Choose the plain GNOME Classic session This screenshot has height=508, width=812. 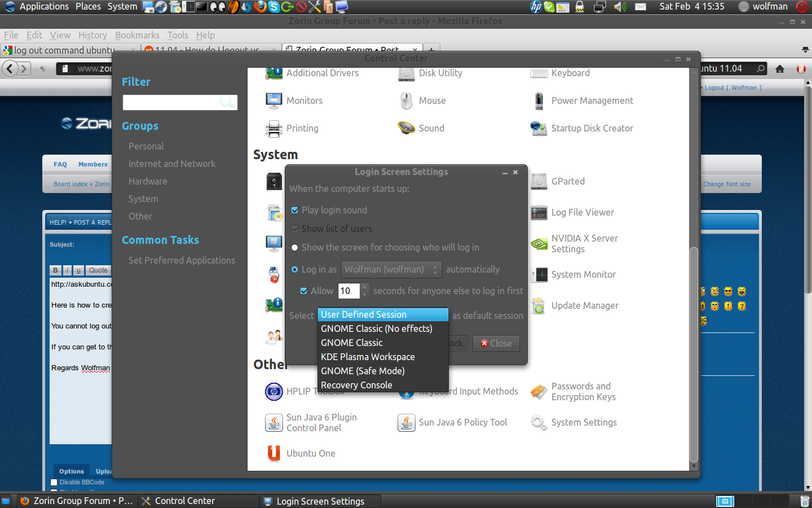pyautogui.click(x=383, y=343)
